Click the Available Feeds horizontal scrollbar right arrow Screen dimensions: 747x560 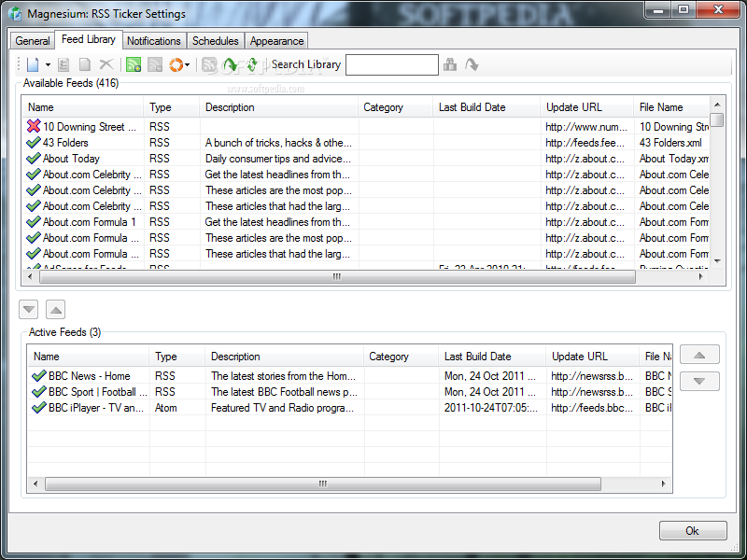point(701,276)
